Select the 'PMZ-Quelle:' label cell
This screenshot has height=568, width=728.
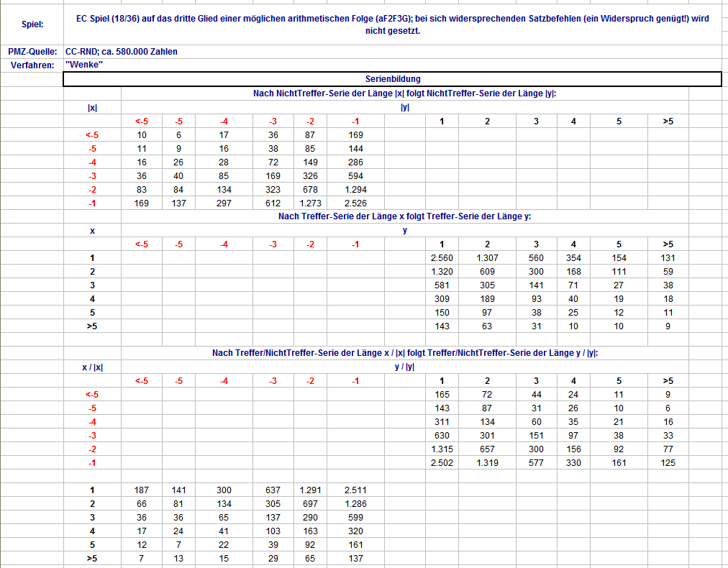coord(32,52)
